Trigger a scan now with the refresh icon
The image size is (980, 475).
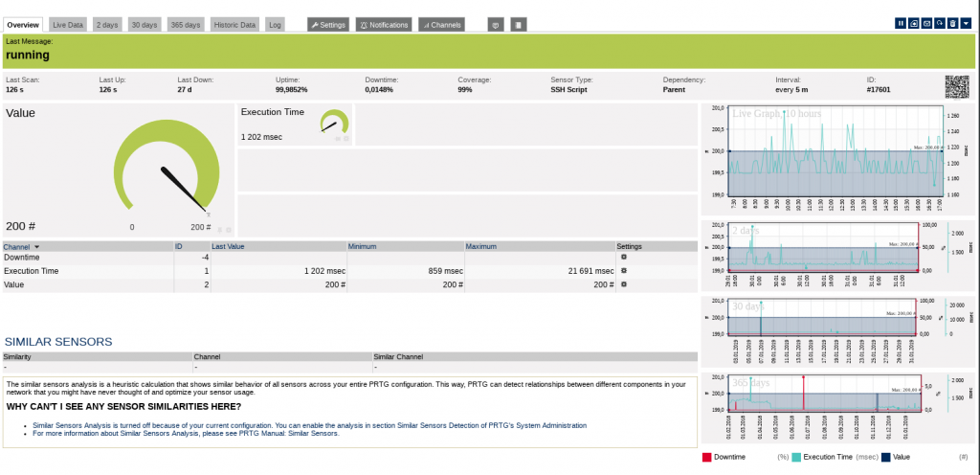pos(940,23)
